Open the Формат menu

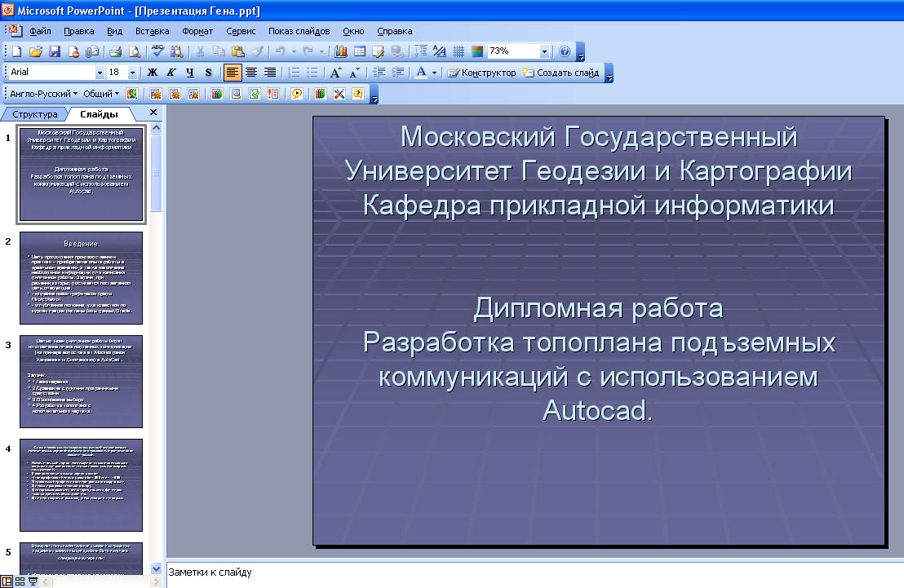click(197, 31)
